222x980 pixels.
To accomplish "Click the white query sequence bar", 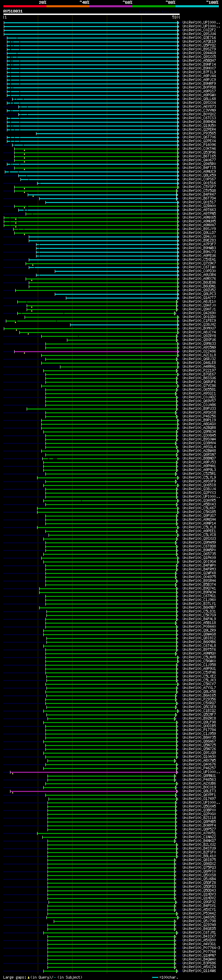I will 92,15.
